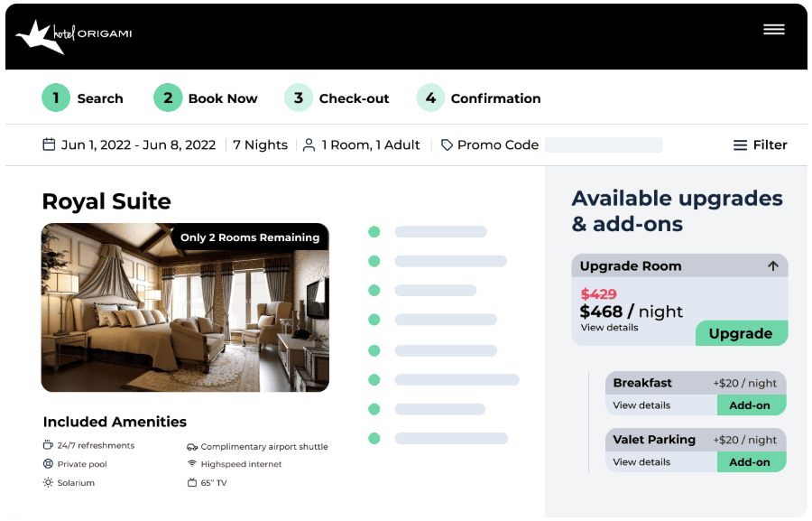812x521 pixels.
Task: Click the calendar icon beside the dates
Action: click(49, 144)
